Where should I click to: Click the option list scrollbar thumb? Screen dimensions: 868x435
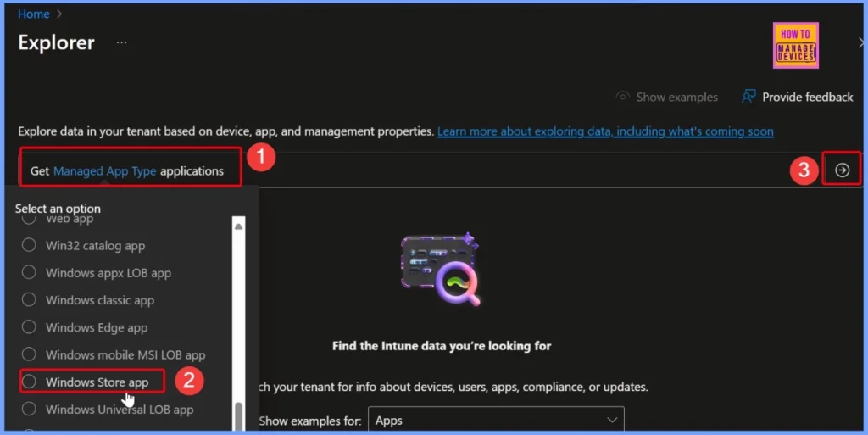tap(238, 416)
